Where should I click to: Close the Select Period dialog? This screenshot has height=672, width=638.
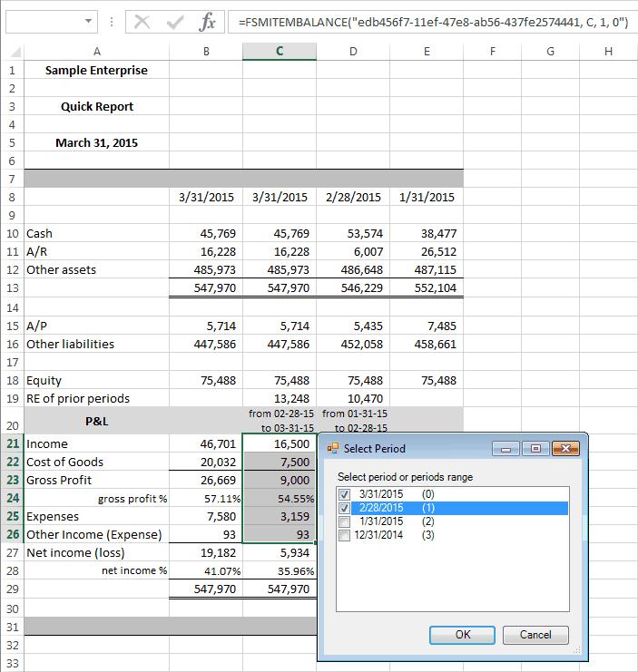(x=565, y=449)
